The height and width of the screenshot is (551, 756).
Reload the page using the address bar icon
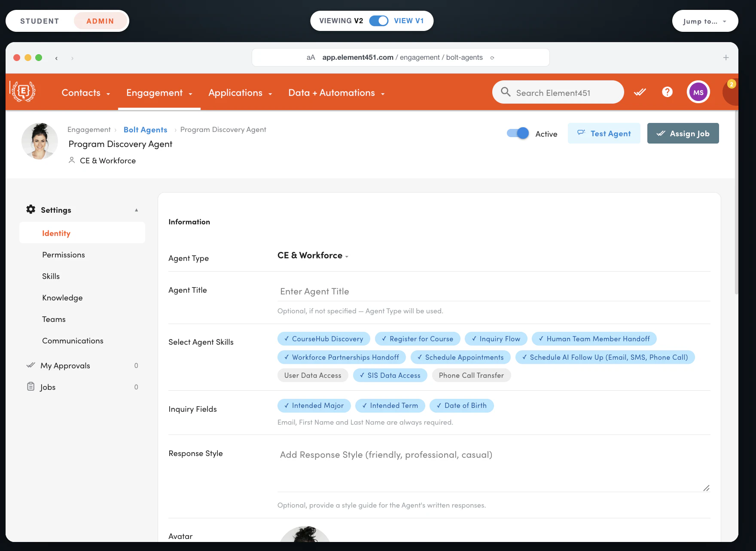(x=492, y=58)
